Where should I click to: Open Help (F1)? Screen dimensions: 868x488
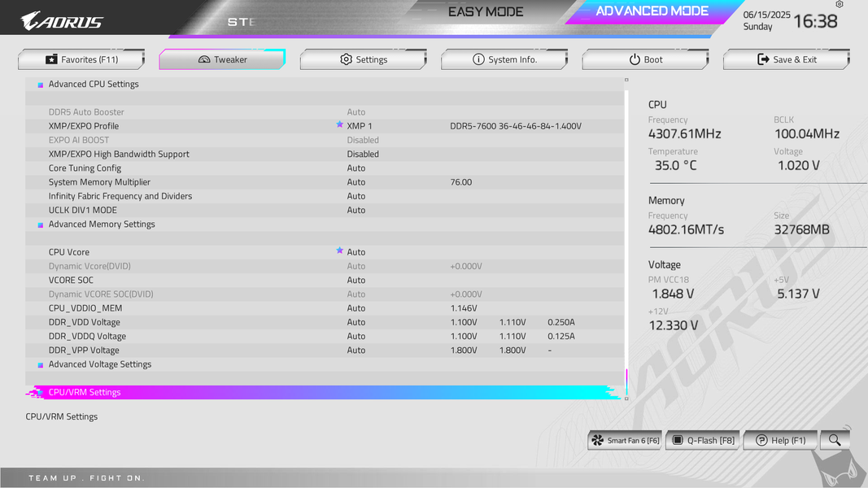(780, 440)
